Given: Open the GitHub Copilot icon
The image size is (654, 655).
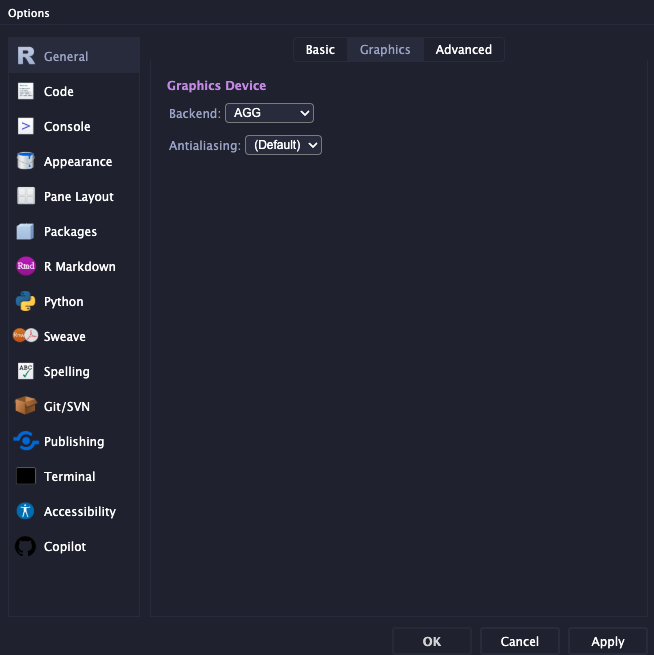Looking at the screenshot, I should (x=26, y=547).
